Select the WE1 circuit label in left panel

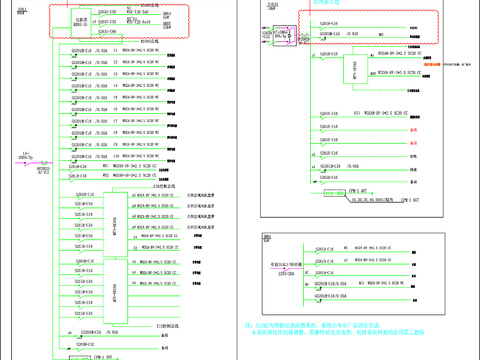[106, 166]
